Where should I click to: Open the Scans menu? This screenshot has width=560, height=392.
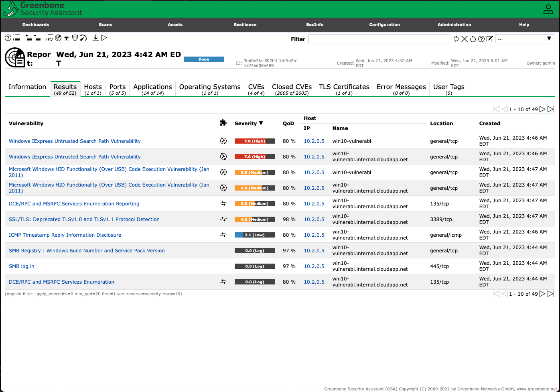(x=106, y=24)
